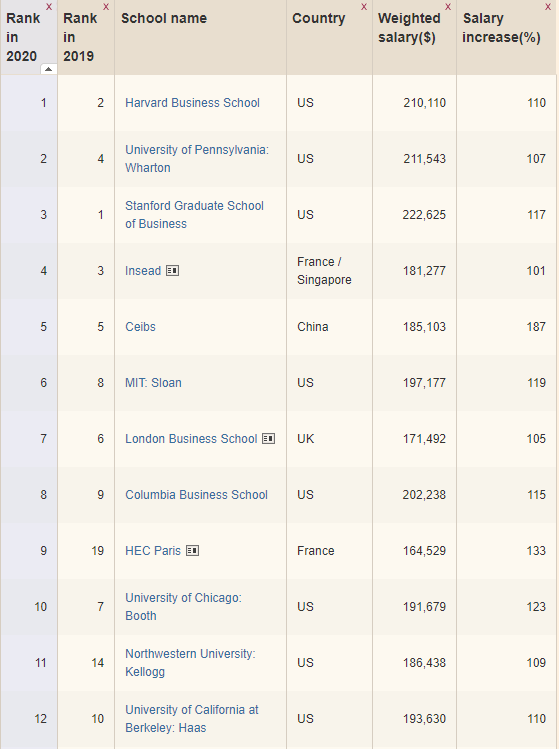Open the Ceibs school link
The image size is (559, 749).
pos(140,327)
